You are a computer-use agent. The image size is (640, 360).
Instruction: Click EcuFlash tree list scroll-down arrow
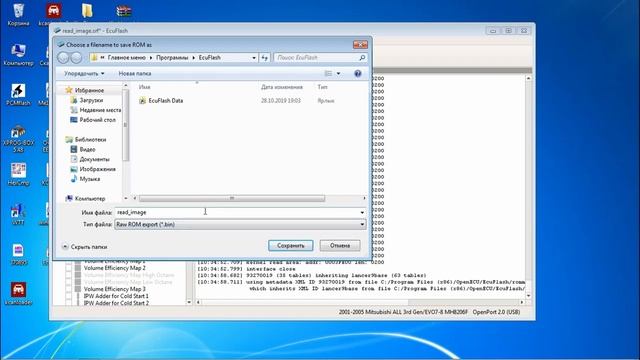pos(189,302)
